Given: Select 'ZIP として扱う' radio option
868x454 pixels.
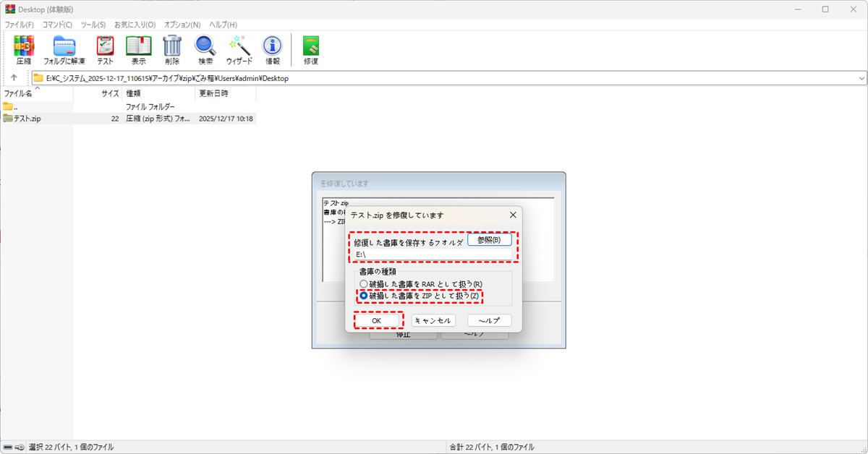Looking at the screenshot, I should pos(364,296).
